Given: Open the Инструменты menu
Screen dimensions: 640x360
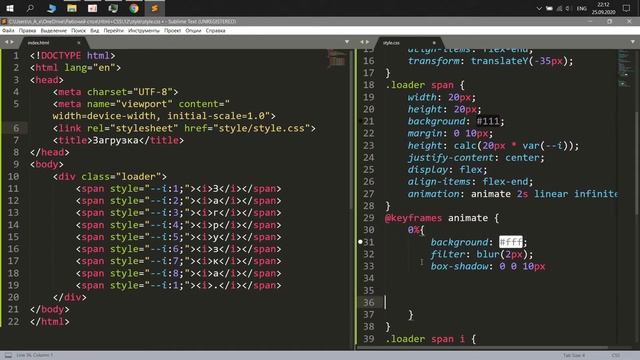Looking at the screenshot, I should (x=144, y=31).
